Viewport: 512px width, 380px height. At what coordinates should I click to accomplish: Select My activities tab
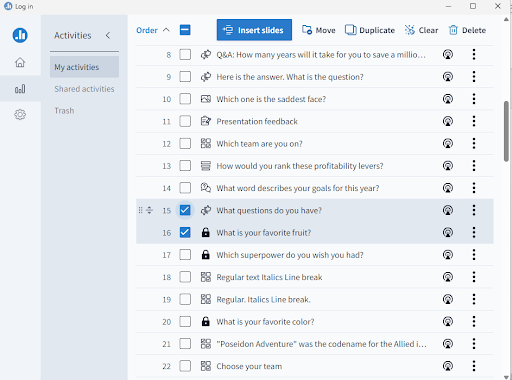pyautogui.click(x=84, y=67)
